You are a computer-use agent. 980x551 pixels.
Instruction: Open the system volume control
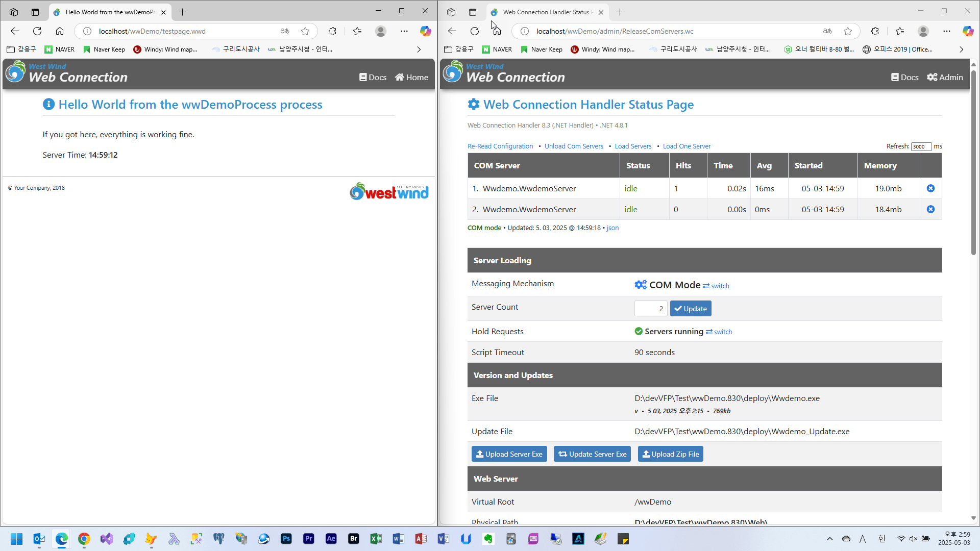point(913,539)
